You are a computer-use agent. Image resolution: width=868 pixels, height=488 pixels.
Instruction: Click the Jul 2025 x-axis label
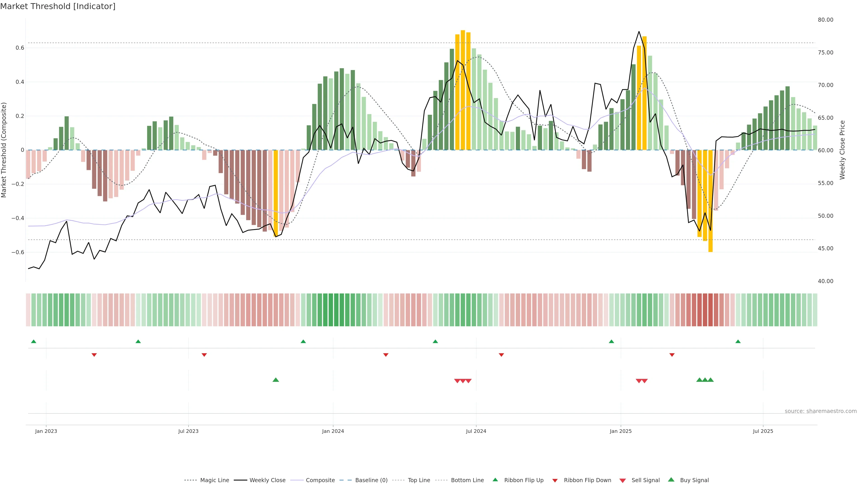(x=763, y=431)
